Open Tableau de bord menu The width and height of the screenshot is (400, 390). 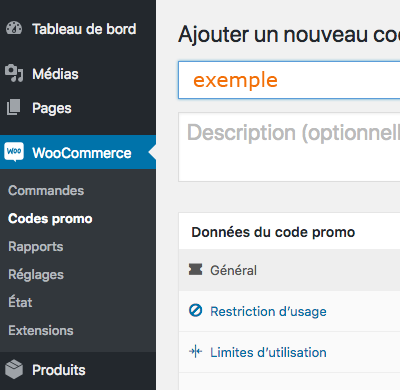(78, 29)
